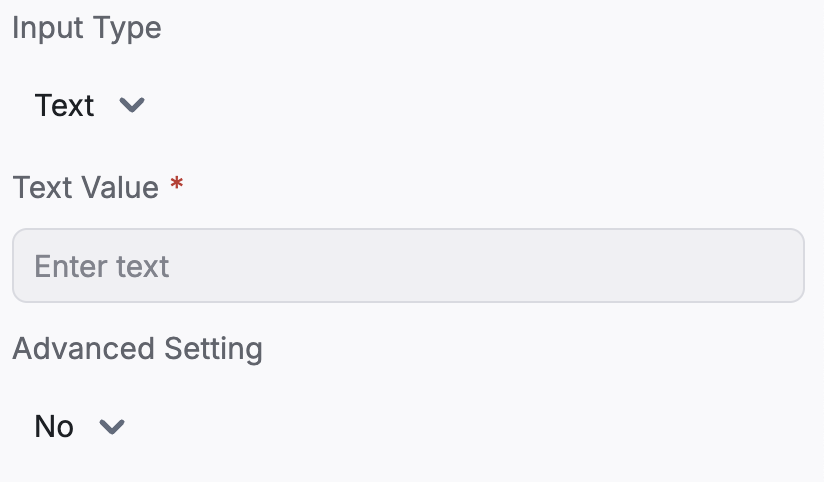
Task: Select the 'Text' value in Input Type
Action: point(64,105)
